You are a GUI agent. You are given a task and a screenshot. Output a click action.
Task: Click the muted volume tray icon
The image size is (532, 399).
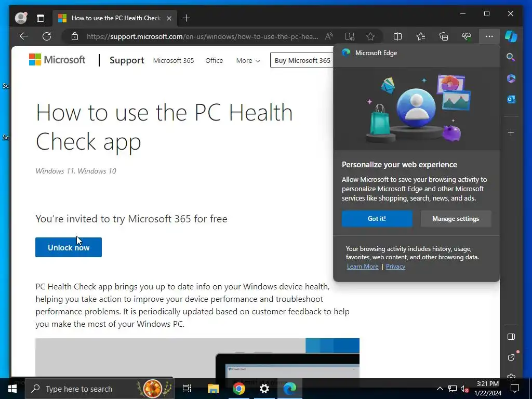click(464, 389)
